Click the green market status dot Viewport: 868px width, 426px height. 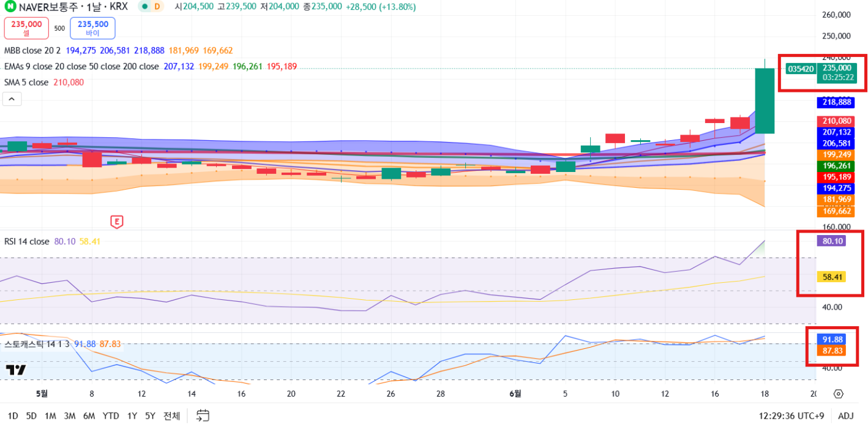pyautogui.click(x=144, y=7)
